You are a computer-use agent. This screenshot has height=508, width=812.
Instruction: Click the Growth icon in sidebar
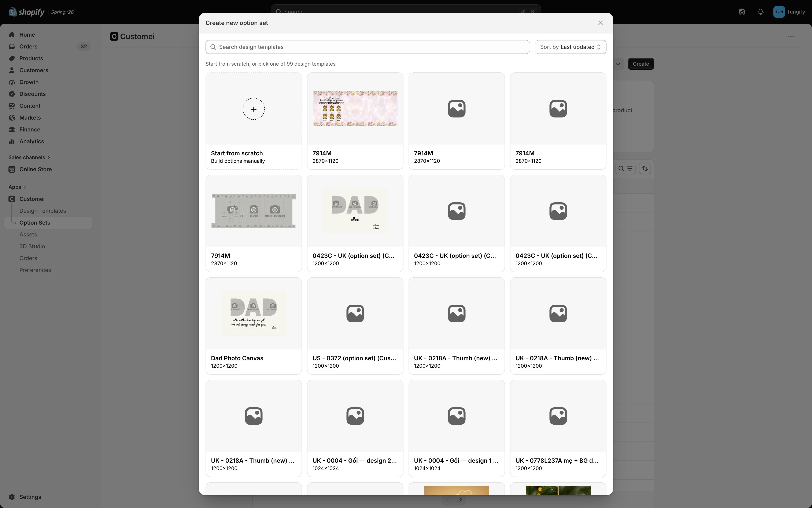pyautogui.click(x=12, y=82)
